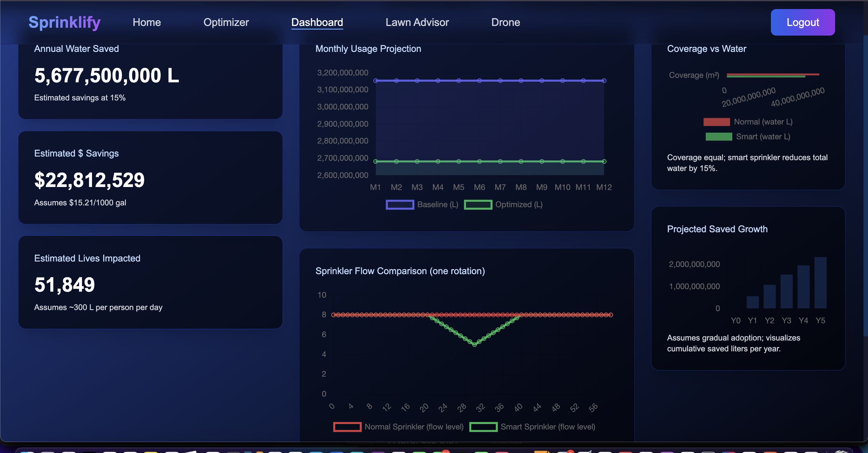Viewport: 868px width, 453px height.
Task: Click the Sprinklify logo
Action: point(64,22)
